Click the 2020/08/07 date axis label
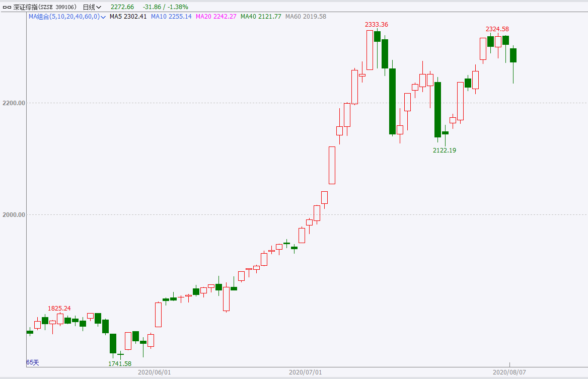 [509, 372]
